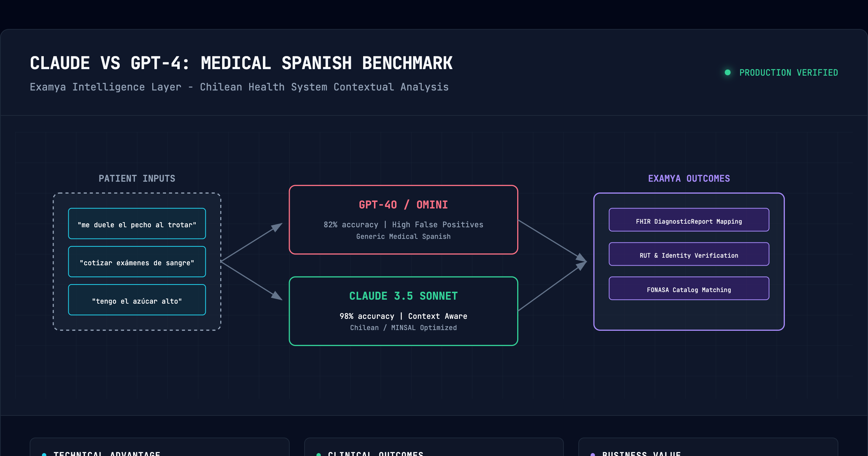Click the "Generic Medical Spanish" caption

tap(403, 237)
